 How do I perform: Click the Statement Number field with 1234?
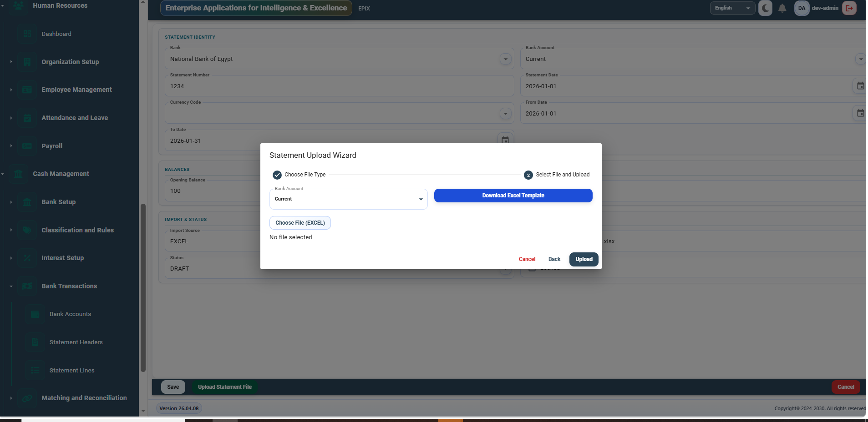(x=339, y=86)
